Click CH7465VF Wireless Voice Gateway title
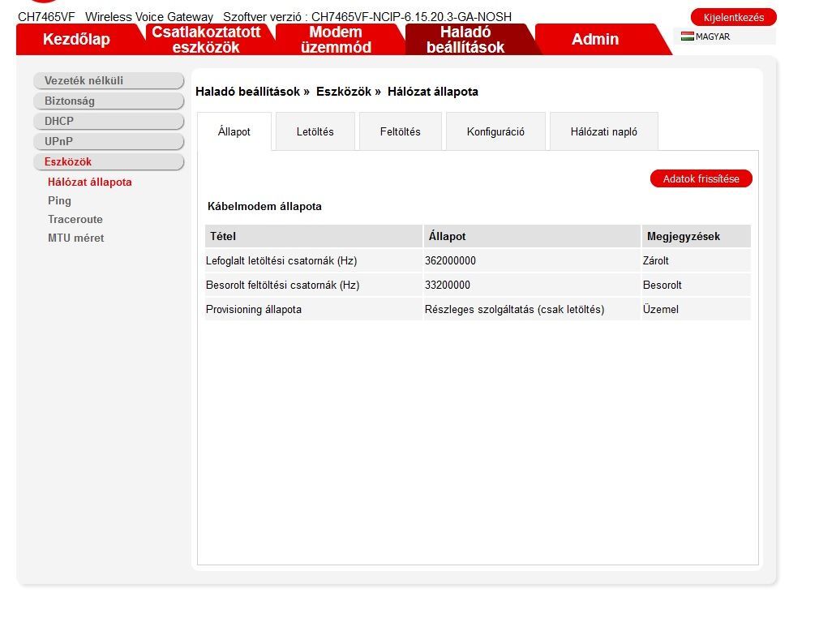This screenshot has height=644, width=819. [115, 17]
